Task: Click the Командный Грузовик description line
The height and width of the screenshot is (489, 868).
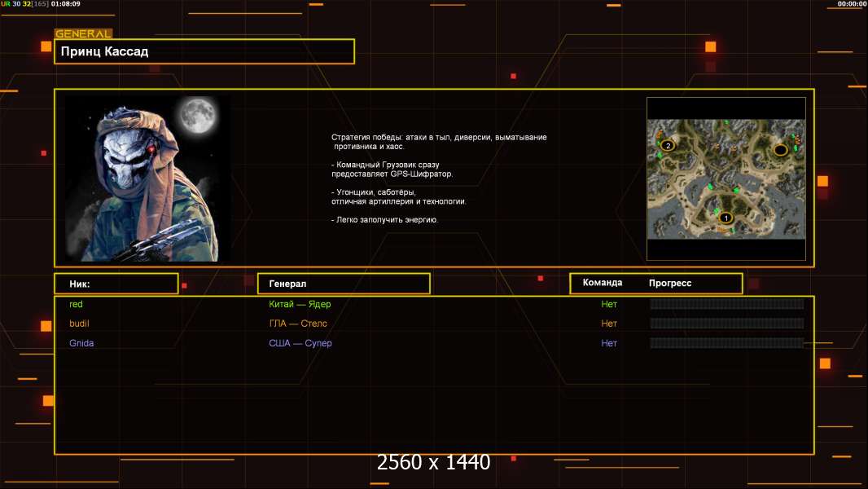Action: (x=392, y=169)
